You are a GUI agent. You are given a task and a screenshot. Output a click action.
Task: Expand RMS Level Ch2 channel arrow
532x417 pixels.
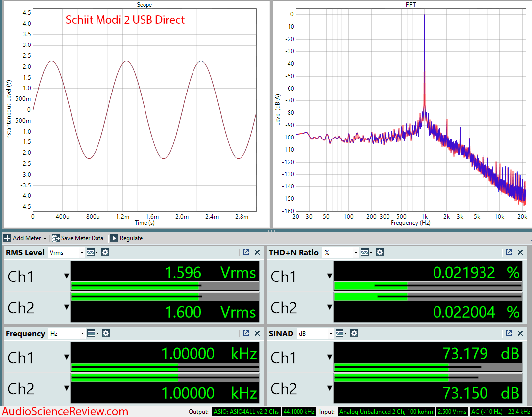[x=66, y=307]
